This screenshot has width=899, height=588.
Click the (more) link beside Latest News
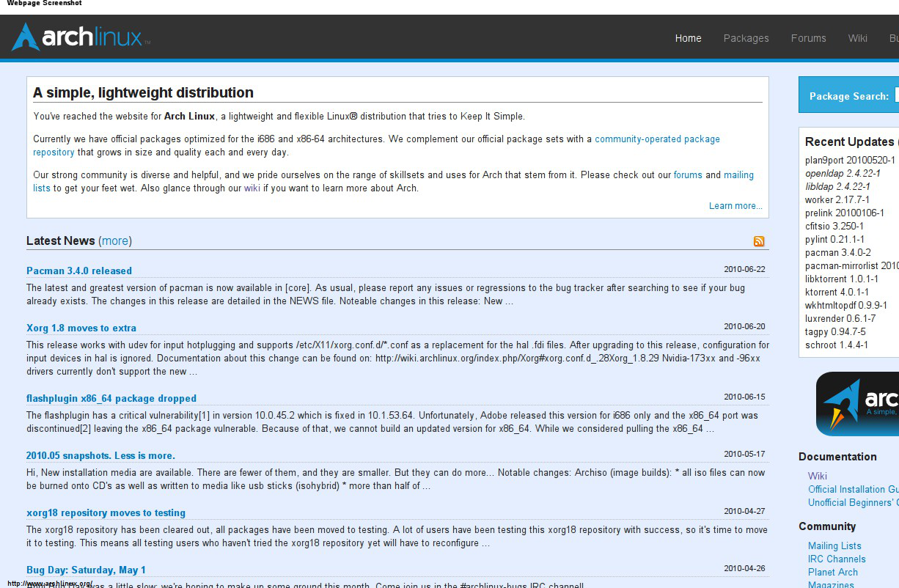(x=115, y=240)
